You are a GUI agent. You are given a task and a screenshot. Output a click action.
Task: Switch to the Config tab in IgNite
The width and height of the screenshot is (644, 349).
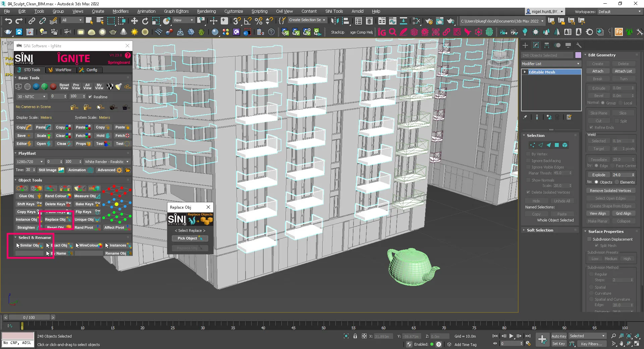[88, 70]
